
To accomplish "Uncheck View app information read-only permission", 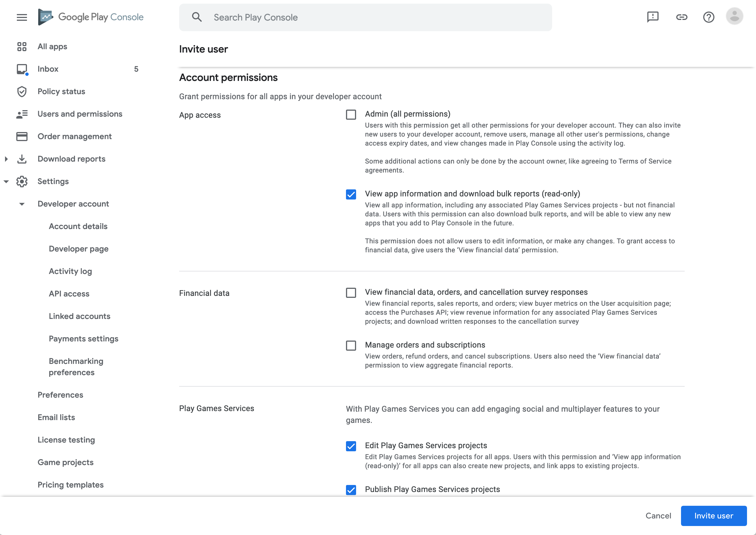I will tap(351, 194).
